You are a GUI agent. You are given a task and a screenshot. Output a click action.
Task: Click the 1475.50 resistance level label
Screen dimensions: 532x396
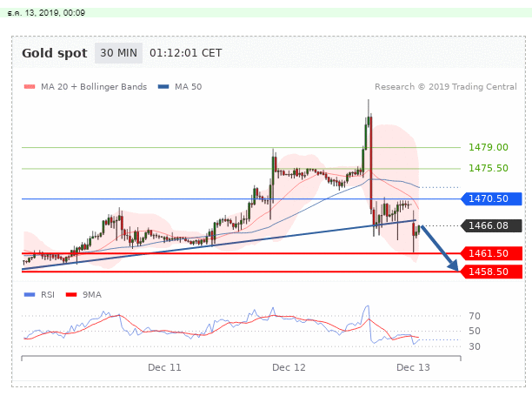click(x=489, y=168)
